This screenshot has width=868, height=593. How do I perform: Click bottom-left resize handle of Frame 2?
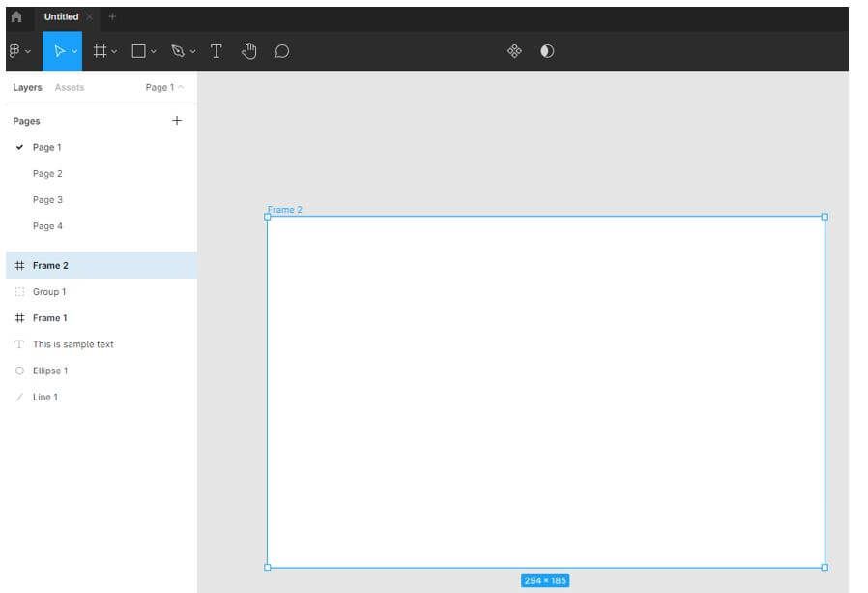[x=268, y=568]
